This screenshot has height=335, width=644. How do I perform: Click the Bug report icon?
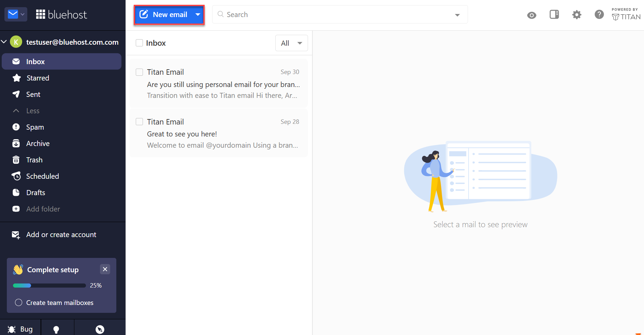point(12,329)
